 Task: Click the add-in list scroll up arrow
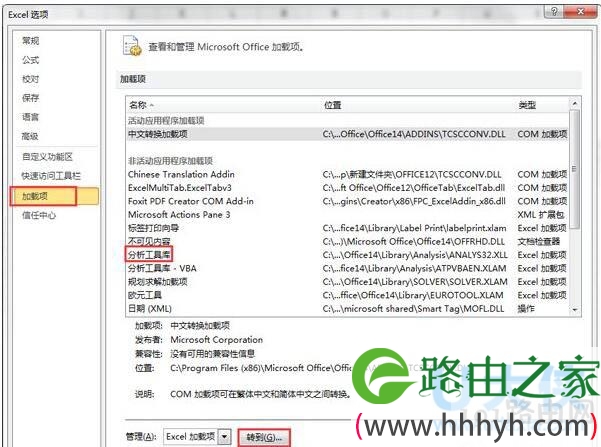(574, 104)
